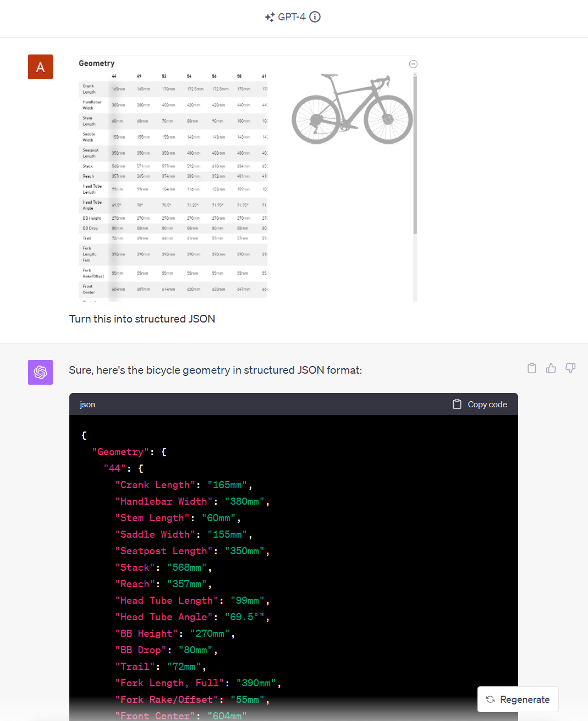Image resolution: width=588 pixels, height=721 pixels.
Task: Click the Geometry heading in the attached image
Action: pyautogui.click(x=97, y=63)
